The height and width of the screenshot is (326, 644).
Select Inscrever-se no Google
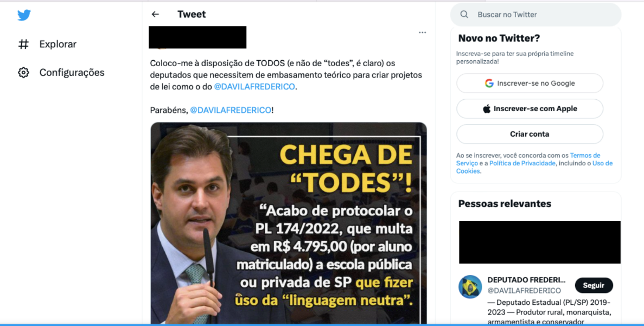tap(530, 84)
